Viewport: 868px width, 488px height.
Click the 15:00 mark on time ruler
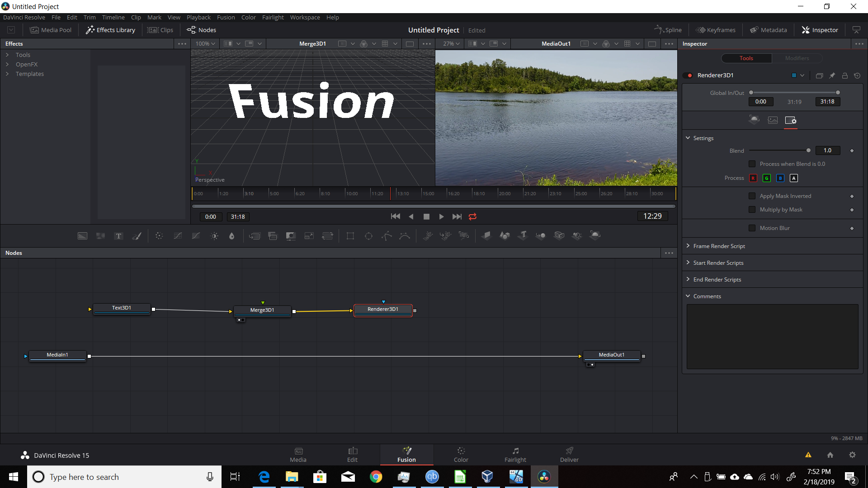tap(428, 193)
